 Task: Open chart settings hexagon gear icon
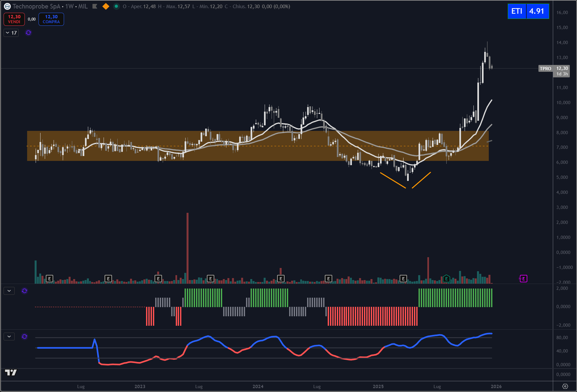(565, 386)
